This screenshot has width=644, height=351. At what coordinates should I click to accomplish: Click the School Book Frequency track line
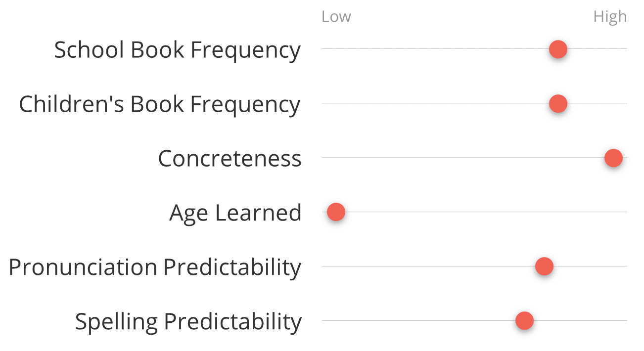click(x=474, y=48)
